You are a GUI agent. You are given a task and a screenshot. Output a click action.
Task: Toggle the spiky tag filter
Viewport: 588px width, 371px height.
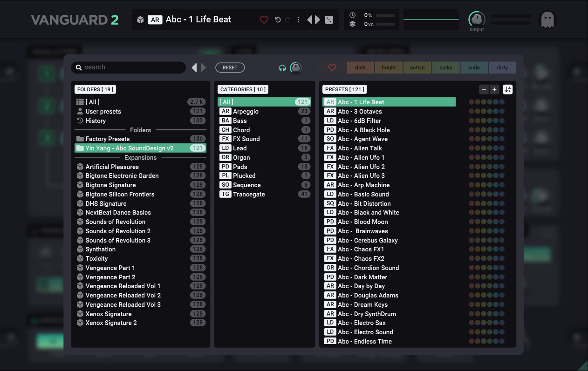tap(446, 67)
